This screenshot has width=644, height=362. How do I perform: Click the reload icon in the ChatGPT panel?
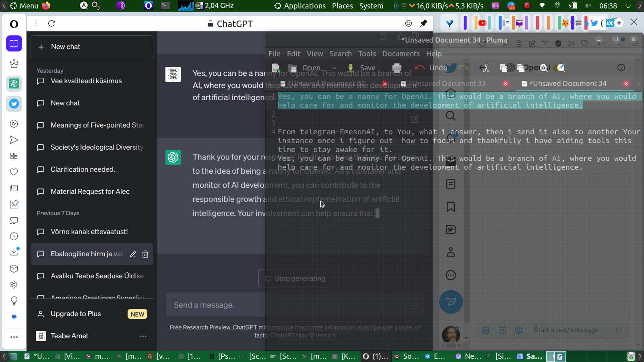(52, 23)
